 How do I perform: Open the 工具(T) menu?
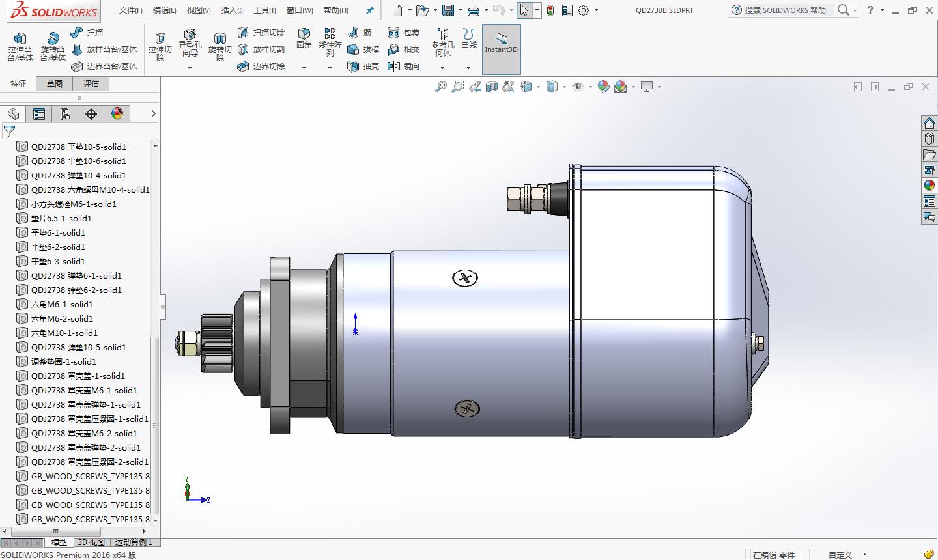(264, 10)
